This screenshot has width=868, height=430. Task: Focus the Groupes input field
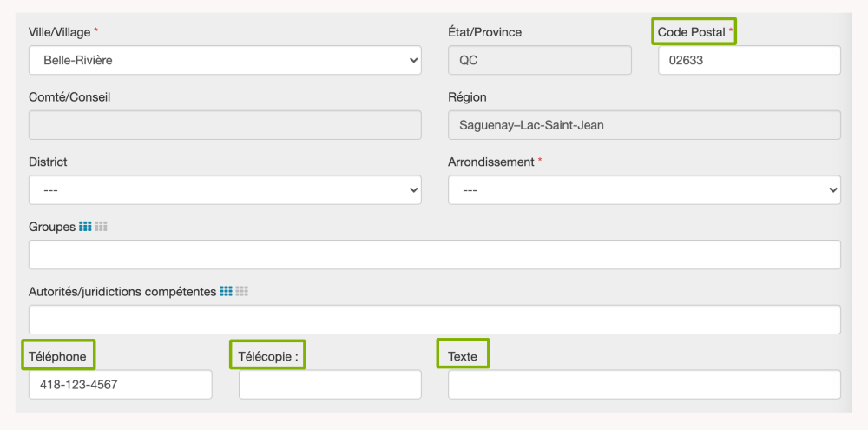coord(434,255)
